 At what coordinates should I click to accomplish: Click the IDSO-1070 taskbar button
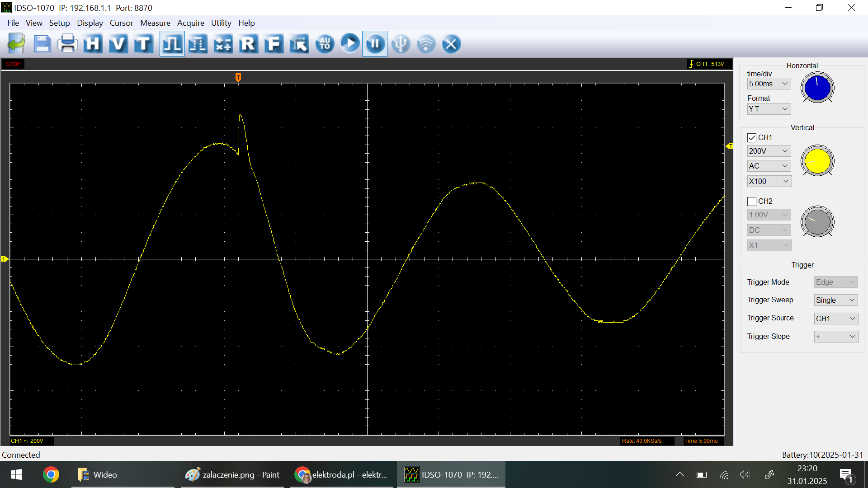[x=451, y=474]
